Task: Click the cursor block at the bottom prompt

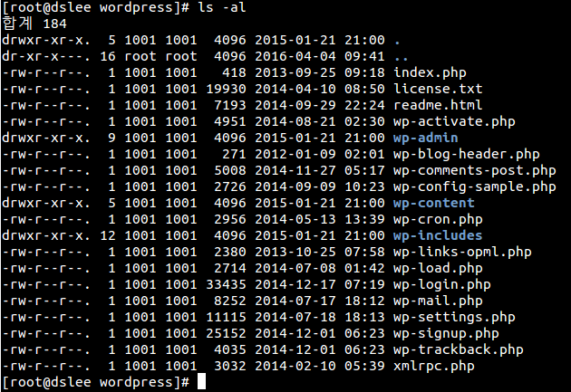Action: coord(201,382)
